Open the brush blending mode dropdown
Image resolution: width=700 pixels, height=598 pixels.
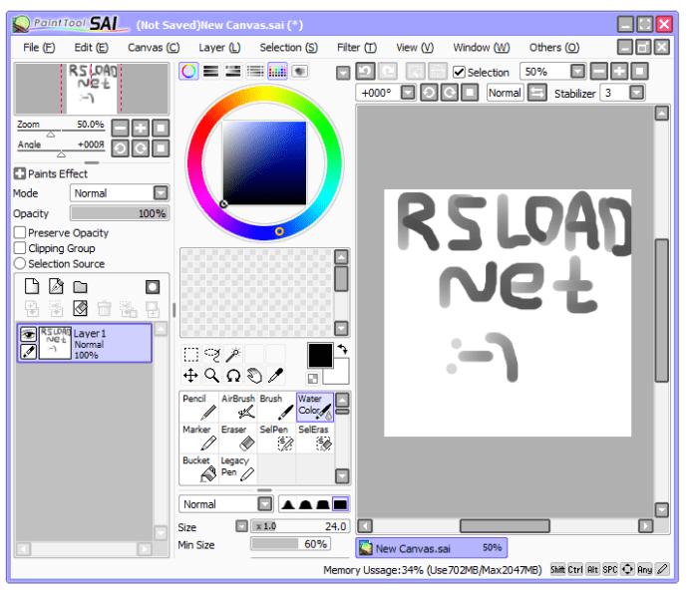tap(265, 504)
